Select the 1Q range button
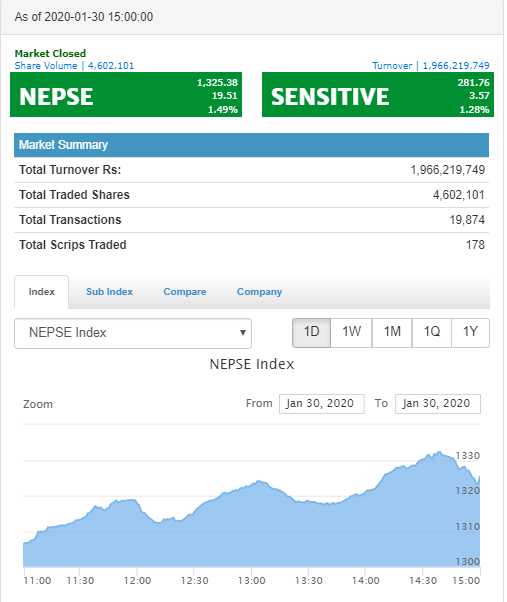 pos(431,332)
